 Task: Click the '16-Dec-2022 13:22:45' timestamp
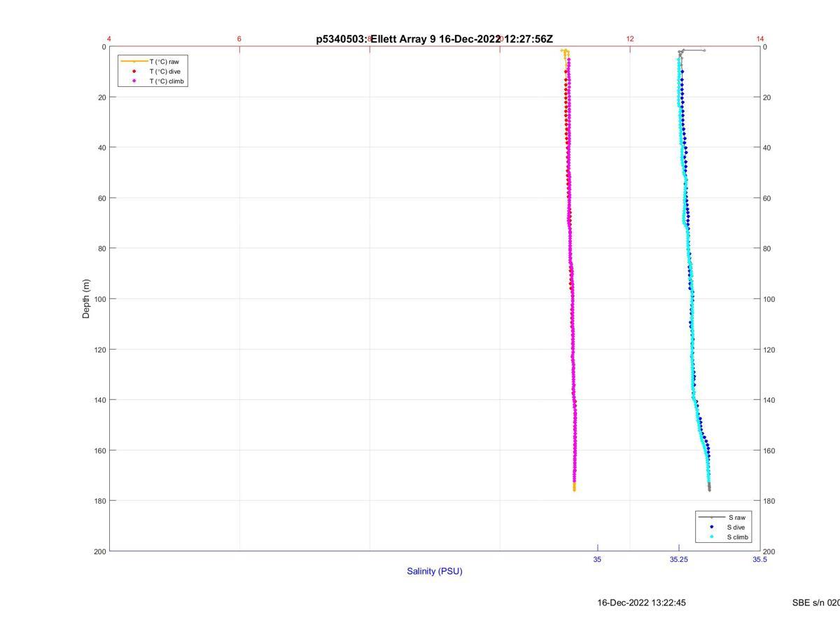(641, 602)
